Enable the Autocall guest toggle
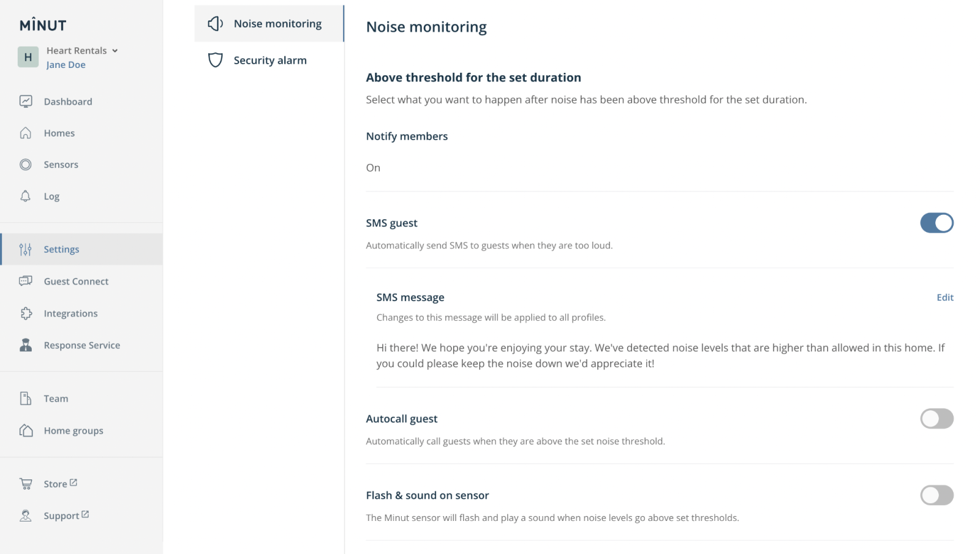980x554 pixels. (936, 419)
